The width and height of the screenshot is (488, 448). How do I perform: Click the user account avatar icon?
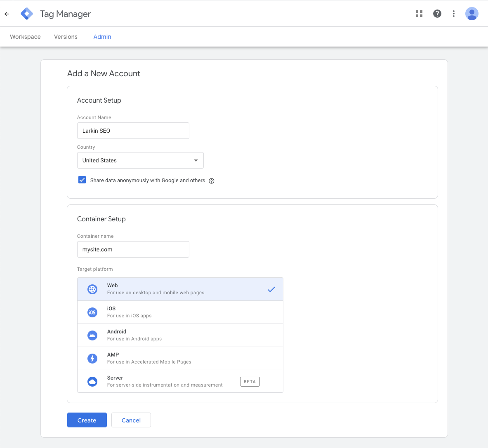pyautogui.click(x=471, y=13)
